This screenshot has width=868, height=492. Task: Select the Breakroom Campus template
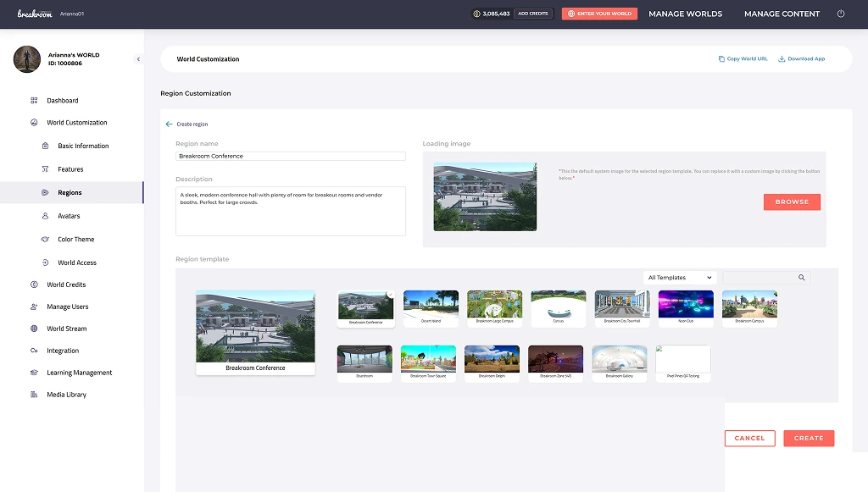click(x=749, y=308)
